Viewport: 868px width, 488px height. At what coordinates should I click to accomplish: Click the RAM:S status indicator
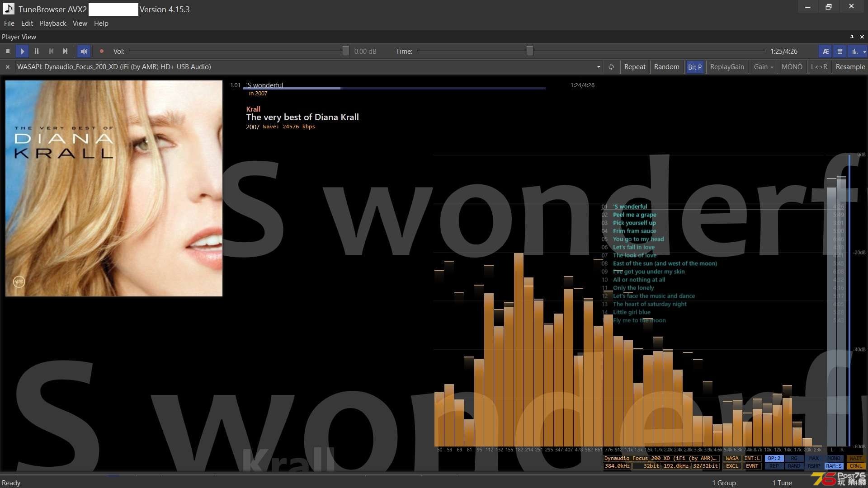pos(834,466)
